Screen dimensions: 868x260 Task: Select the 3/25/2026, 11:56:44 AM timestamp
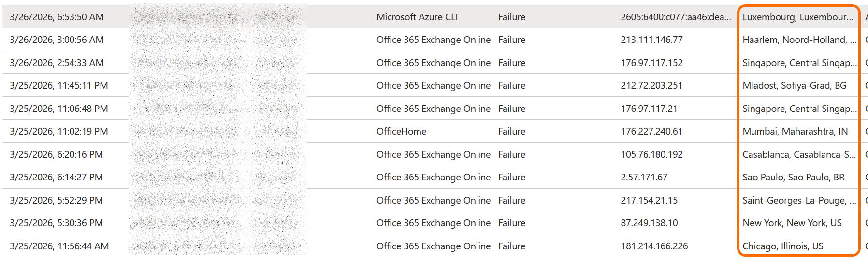click(59, 246)
